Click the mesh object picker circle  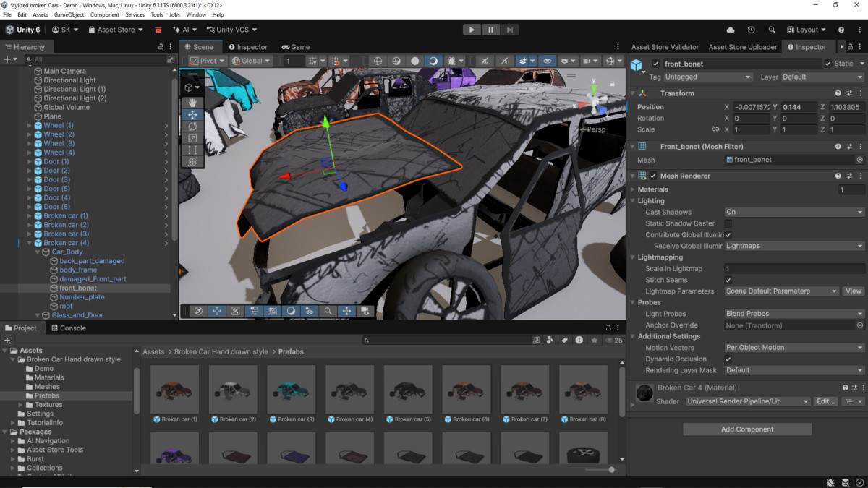(x=859, y=160)
